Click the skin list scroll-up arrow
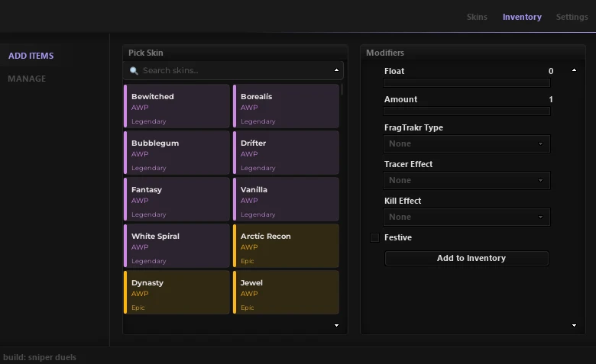This screenshot has height=364, width=596. 336,70
